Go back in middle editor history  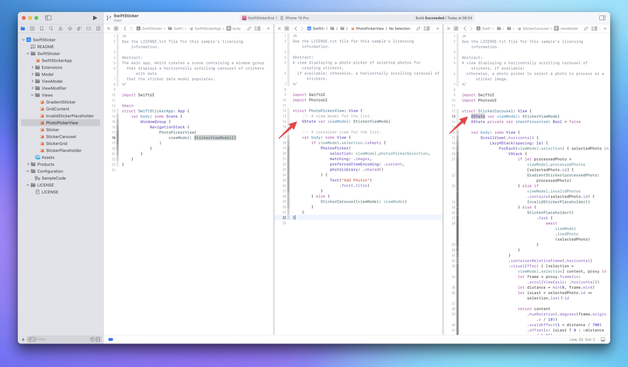[296, 28]
